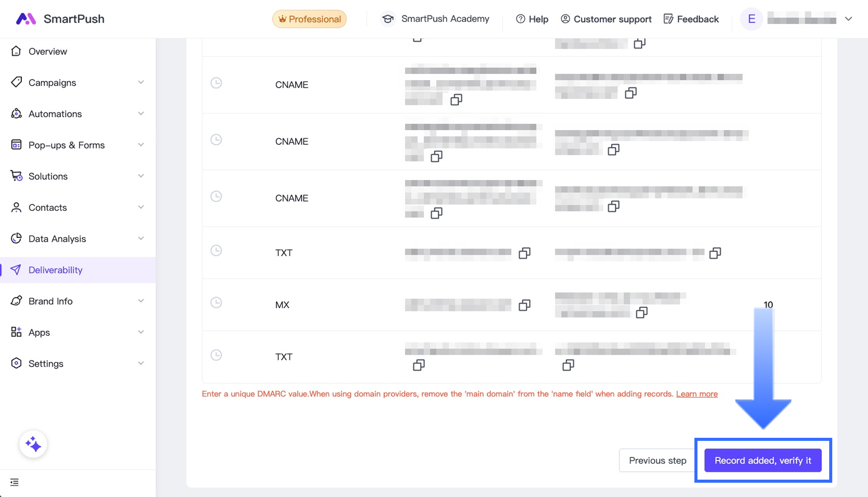The width and height of the screenshot is (868, 497).
Task: Copy the last TXT record value
Action: coord(568,365)
